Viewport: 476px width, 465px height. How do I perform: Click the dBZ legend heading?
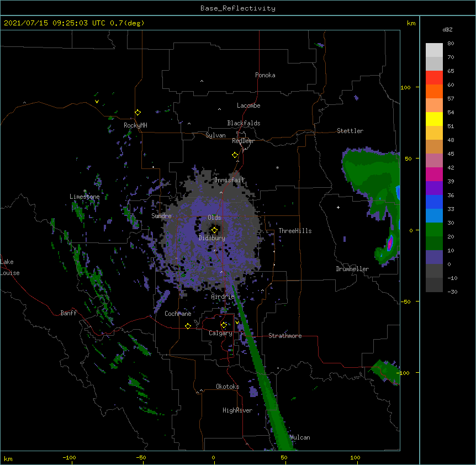point(447,30)
